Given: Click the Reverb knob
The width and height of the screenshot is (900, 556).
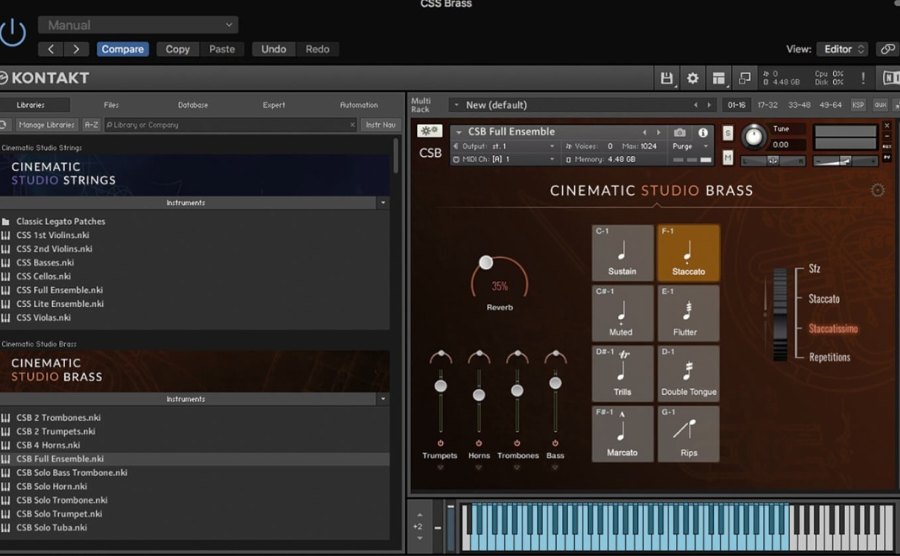Looking at the screenshot, I should pyautogui.click(x=499, y=278).
